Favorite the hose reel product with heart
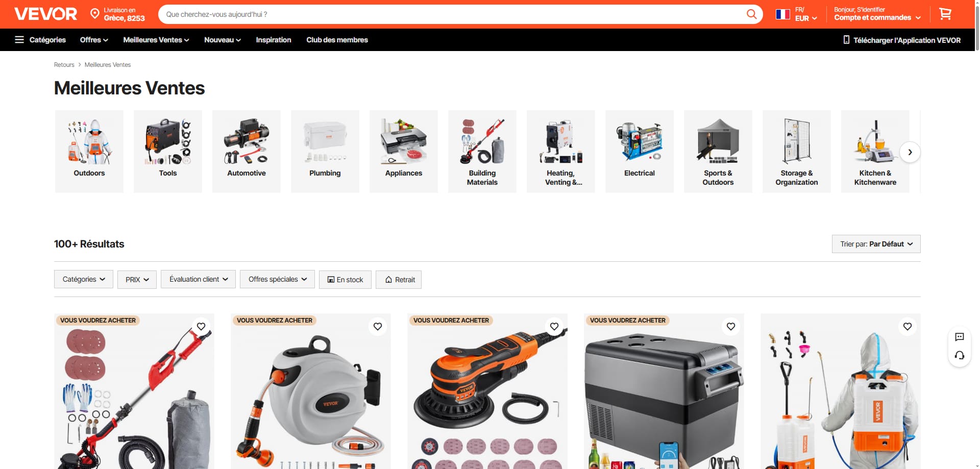The width and height of the screenshot is (980, 469). tap(378, 327)
